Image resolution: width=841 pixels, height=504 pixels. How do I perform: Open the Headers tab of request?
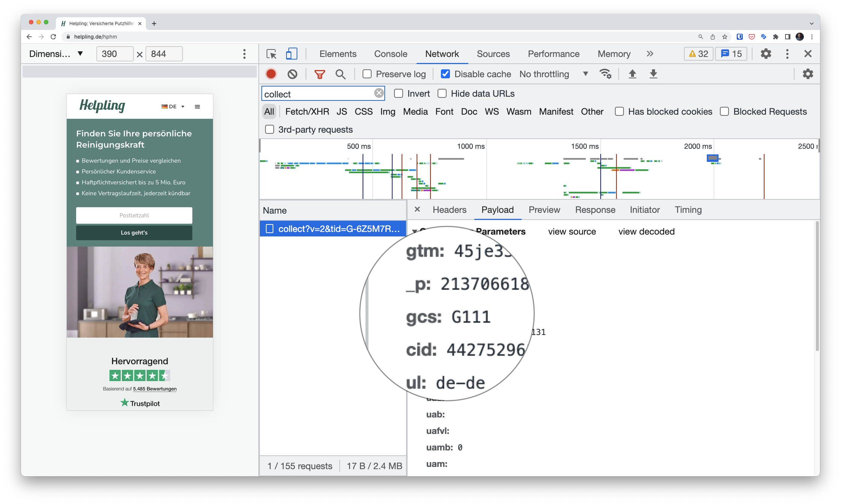449,210
